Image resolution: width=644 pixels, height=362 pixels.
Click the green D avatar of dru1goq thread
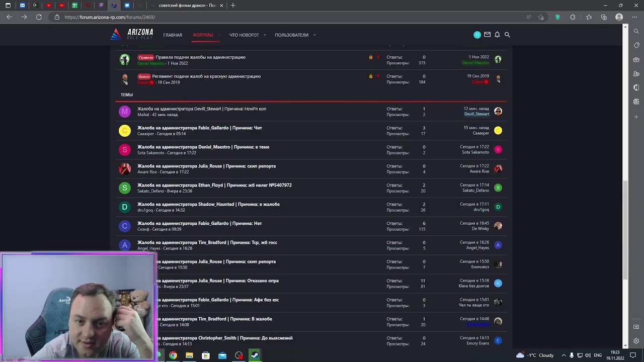tap(124, 207)
